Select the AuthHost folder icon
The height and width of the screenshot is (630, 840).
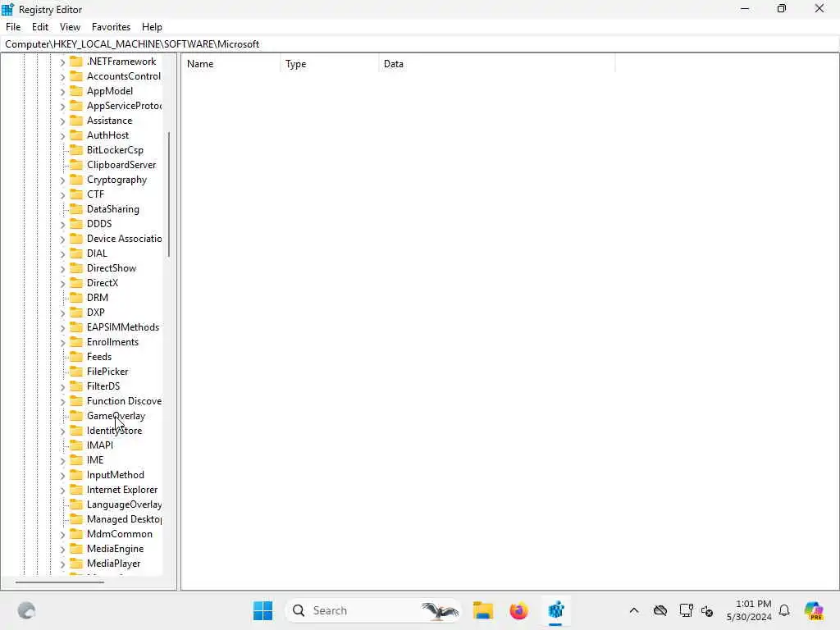pyautogui.click(x=76, y=135)
